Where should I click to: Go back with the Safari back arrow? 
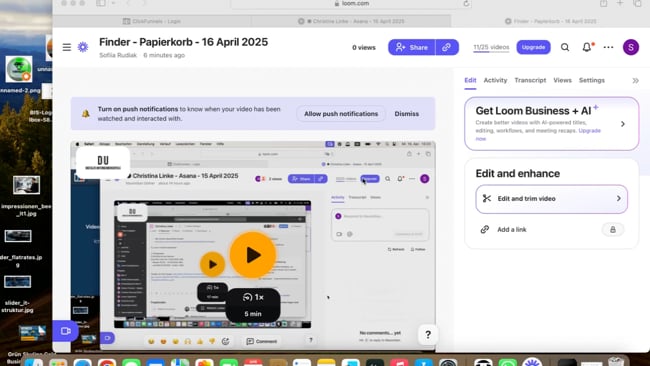pos(128,3)
